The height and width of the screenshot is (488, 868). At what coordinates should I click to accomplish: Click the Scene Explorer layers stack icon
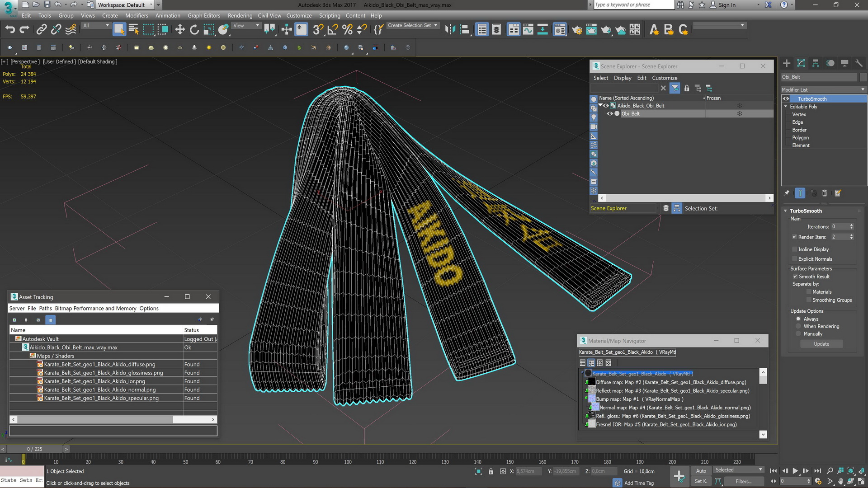[x=666, y=208]
